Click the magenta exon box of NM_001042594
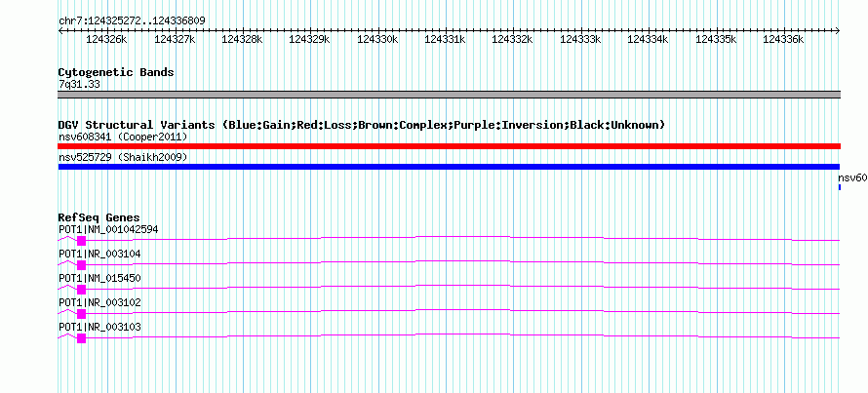 [81, 241]
